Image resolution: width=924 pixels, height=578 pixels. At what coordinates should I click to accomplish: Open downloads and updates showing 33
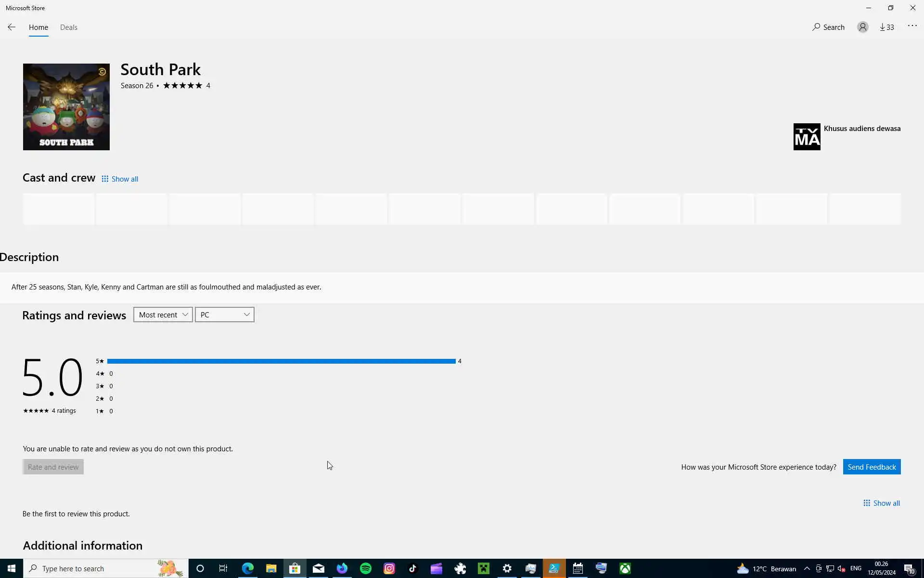click(887, 27)
